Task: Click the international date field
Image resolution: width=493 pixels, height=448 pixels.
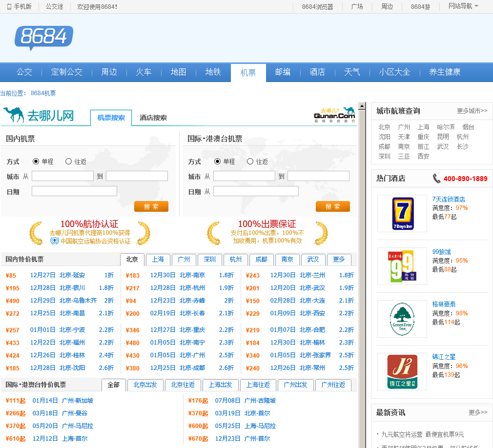Action: 256,191
